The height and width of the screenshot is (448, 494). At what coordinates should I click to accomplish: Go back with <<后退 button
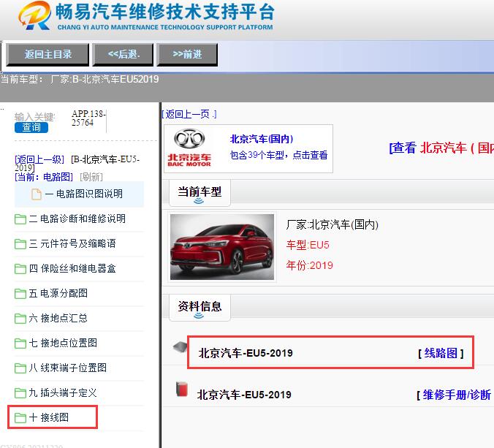point(123,55)
